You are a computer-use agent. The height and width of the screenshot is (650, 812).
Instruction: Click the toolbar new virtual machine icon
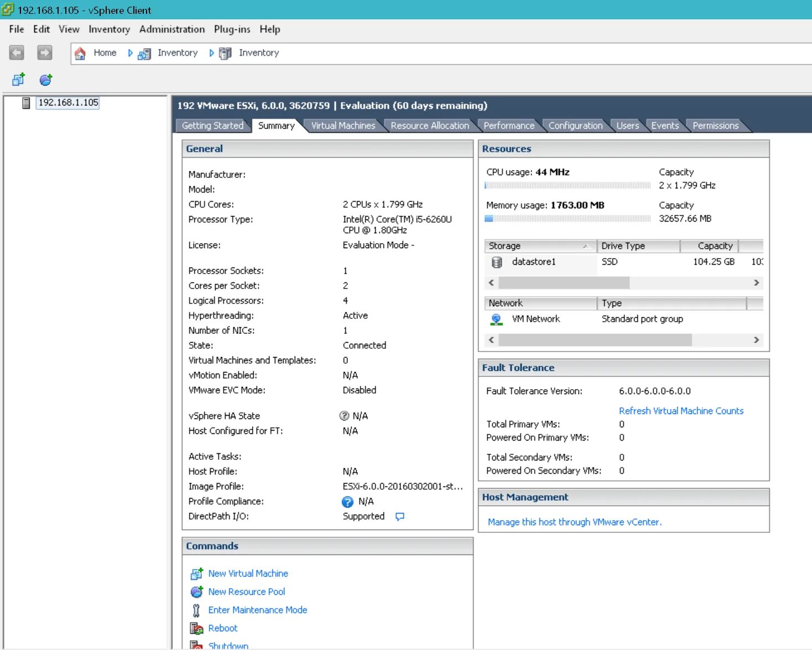pyautogui.click(x=19, y=80)
